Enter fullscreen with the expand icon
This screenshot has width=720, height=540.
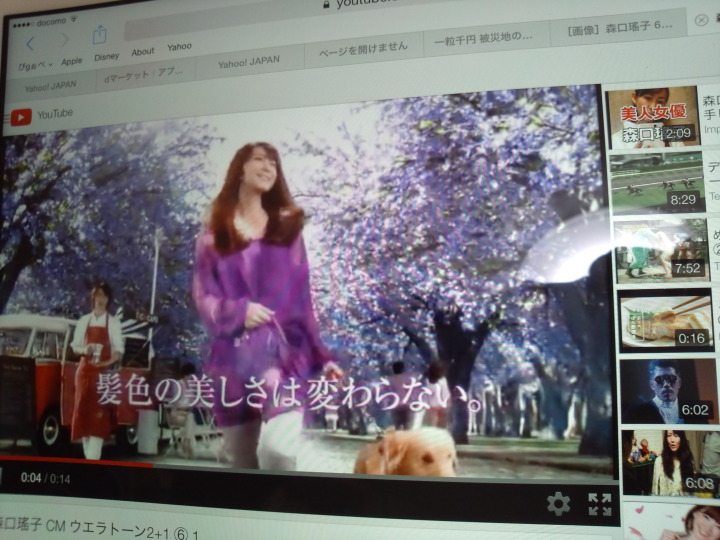600,504
